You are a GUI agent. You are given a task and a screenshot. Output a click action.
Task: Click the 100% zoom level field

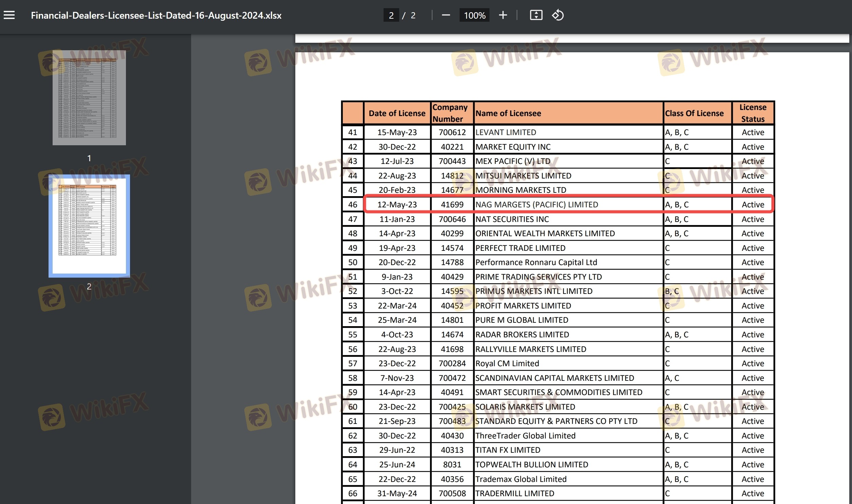pos(474,15)
